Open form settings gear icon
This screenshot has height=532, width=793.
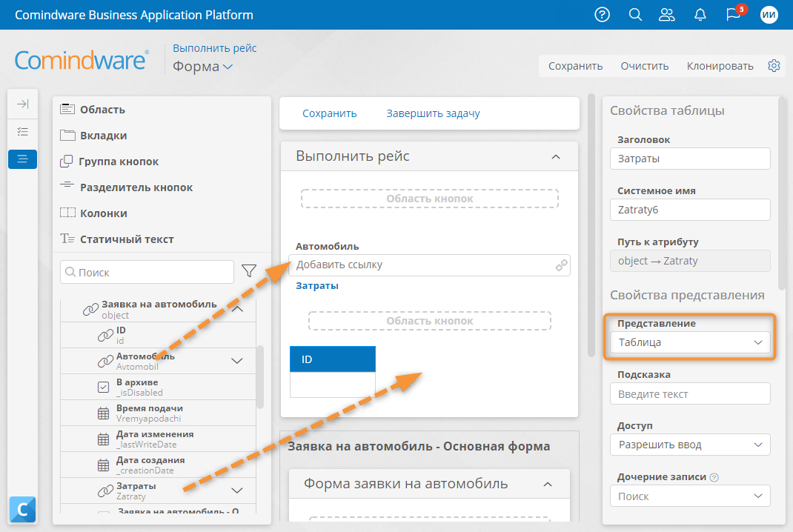pyautogui.click(x=774, y=66)
